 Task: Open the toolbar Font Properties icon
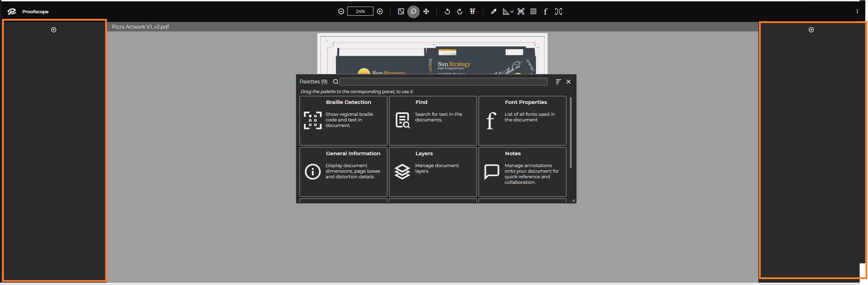click(x=545, y=12)
